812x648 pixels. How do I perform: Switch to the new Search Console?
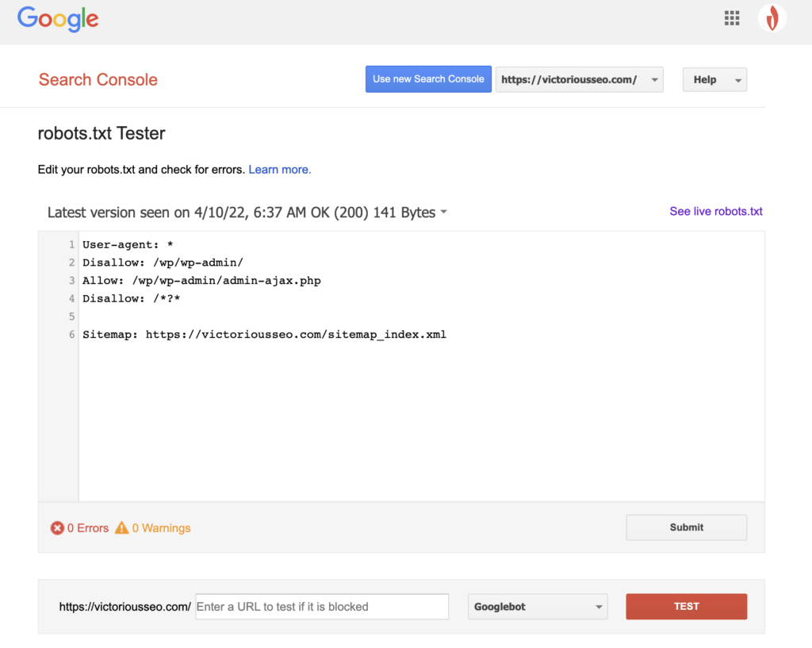pyautogui.click(x=428, y=79)
